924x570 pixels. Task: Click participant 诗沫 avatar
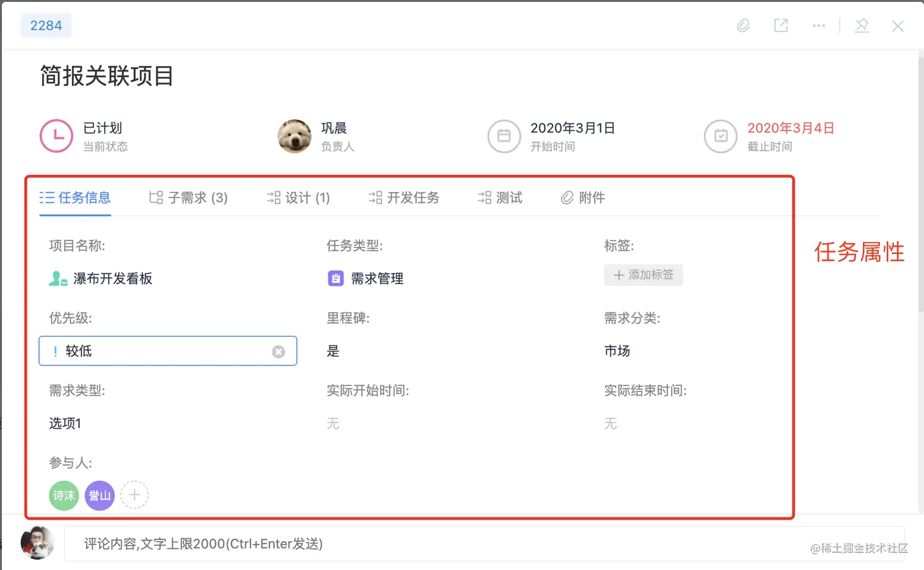pos(64,495)
